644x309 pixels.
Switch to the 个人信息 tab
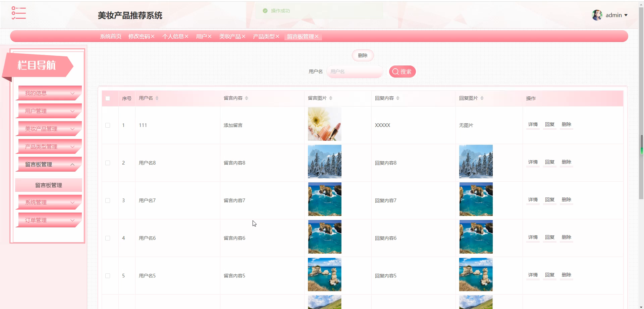pyautogui.click(x=173, y=36)
